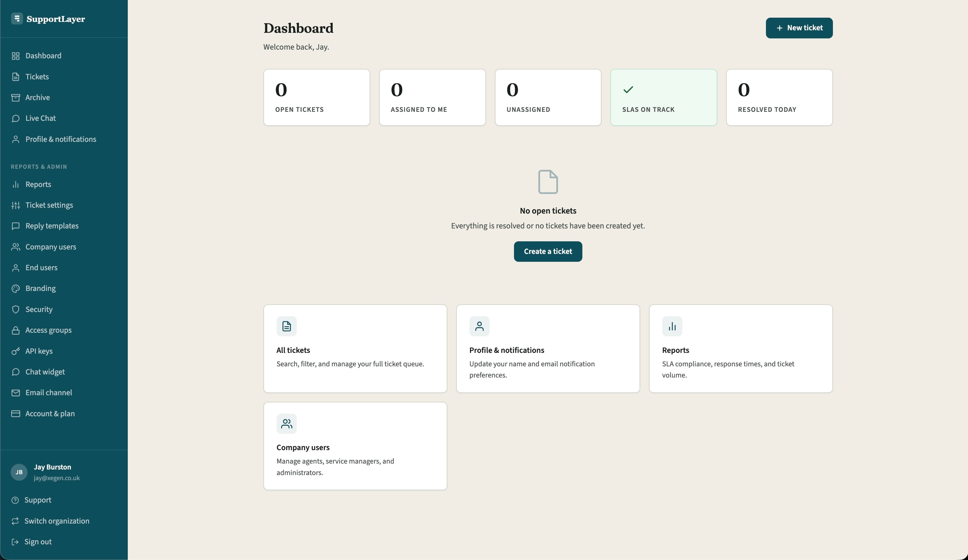Click the SLAs on track stat card
This screenshot has width=968, height=560.
[x=663, y=97]
